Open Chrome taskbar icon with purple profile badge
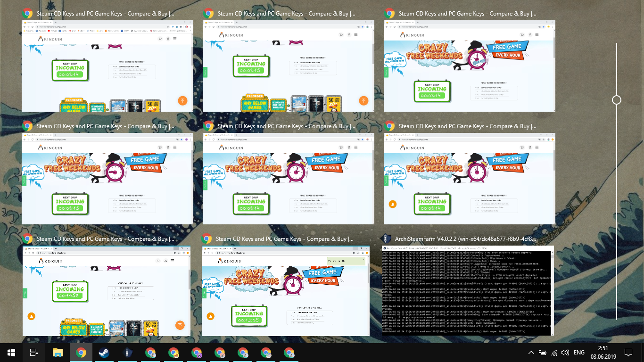 coord(197,352)
